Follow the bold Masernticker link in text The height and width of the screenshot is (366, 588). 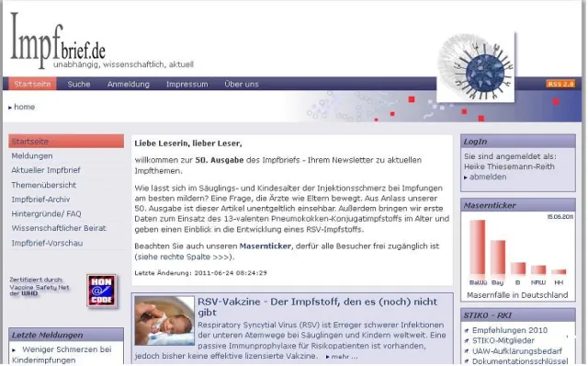[x=266, y=246]
